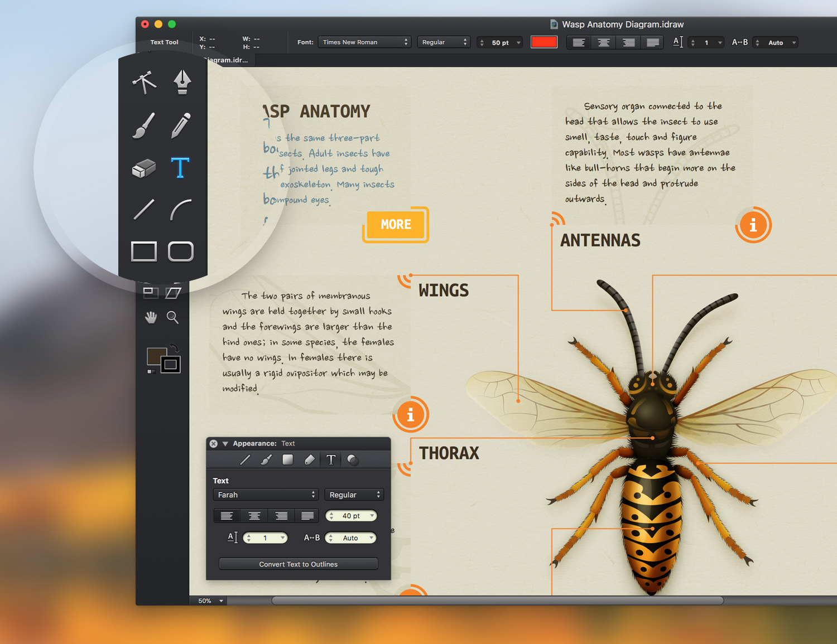
Task: Pick the straight Line tool
Action: click(x=143, y=209)
